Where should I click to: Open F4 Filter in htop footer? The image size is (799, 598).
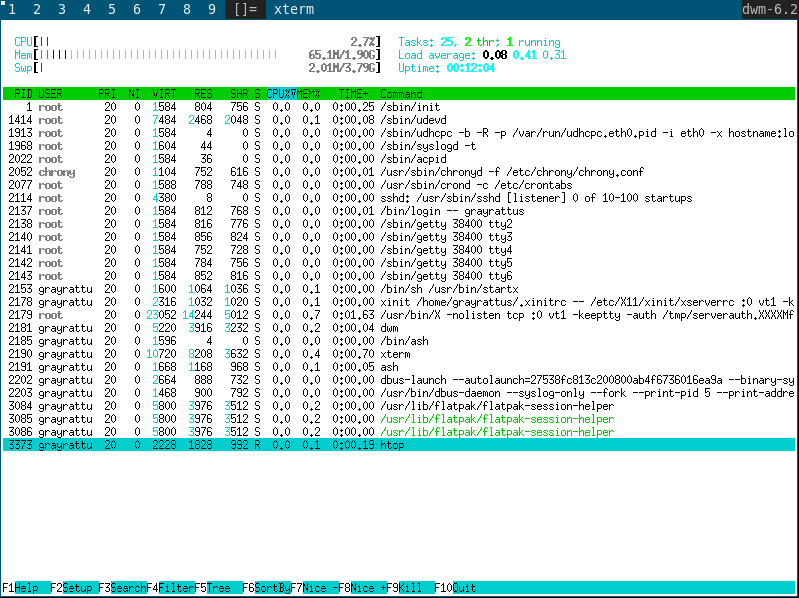click(x=170, y=588)
